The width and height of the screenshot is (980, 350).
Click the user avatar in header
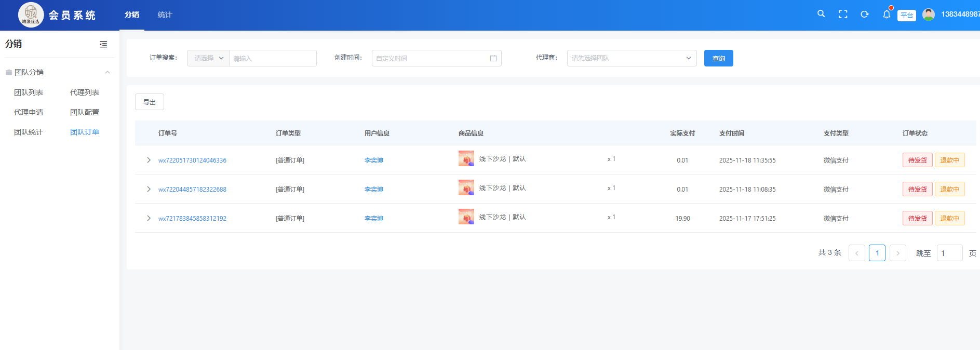929,15
